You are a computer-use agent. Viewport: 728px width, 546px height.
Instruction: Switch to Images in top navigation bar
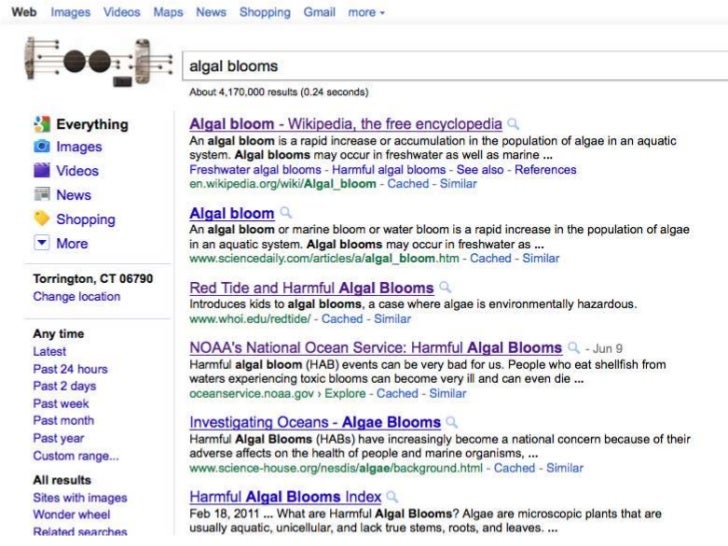(x=71, y=12)
